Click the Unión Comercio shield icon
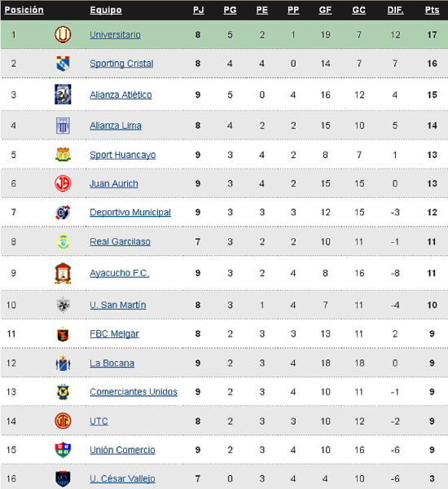The width and height of the screenshot is (448, 489). (63, 450)
